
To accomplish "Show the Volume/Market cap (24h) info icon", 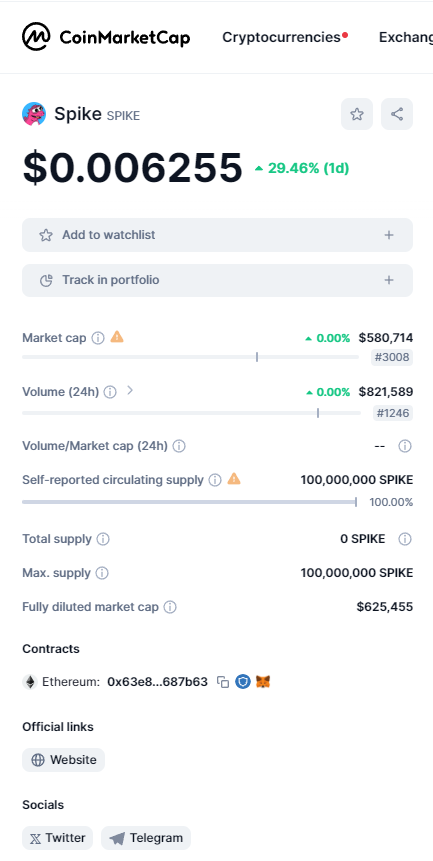I will [179, 446].
